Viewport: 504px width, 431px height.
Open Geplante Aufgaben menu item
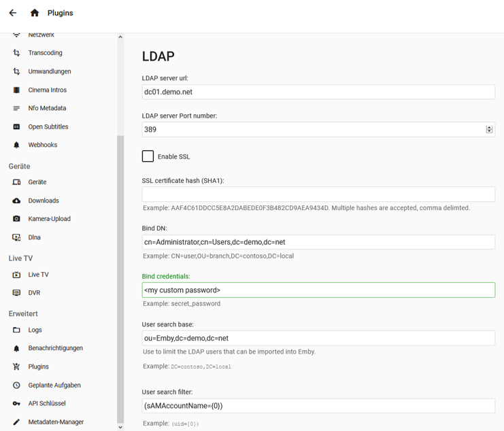[54, 385]
